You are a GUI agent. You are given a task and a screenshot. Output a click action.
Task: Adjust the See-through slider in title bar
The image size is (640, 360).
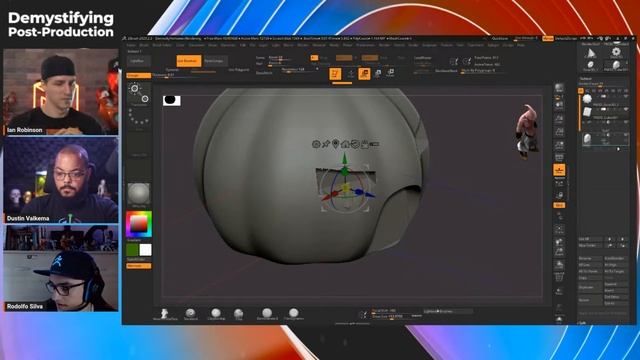tap(526, 38)
